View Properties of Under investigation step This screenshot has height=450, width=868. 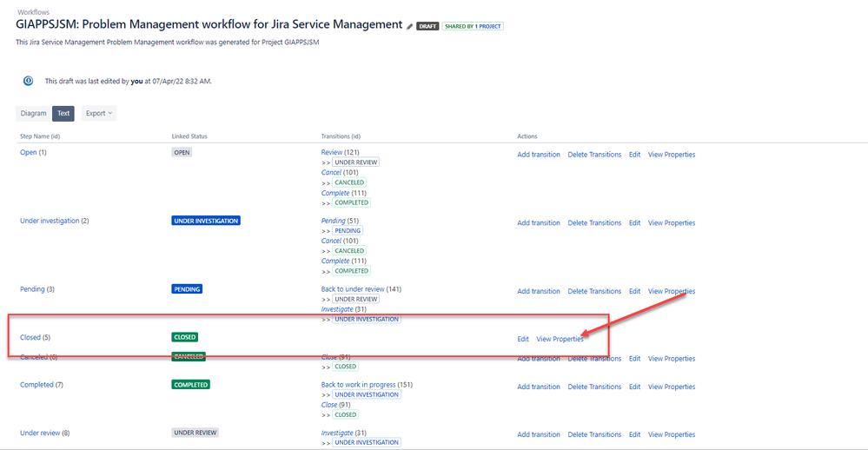click(672, 223)
